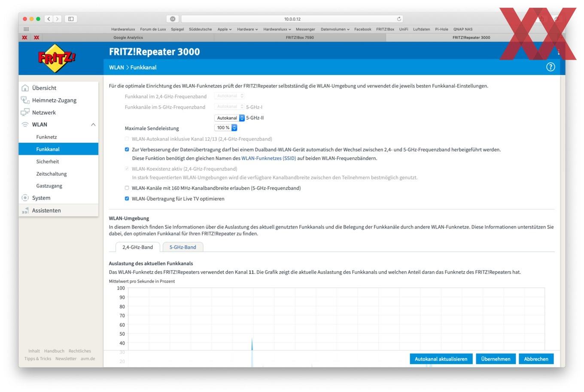Uncheck automatic 2,4/5-GHz band switching checkbox
The image size is (584, 392).
pos(127,150)
